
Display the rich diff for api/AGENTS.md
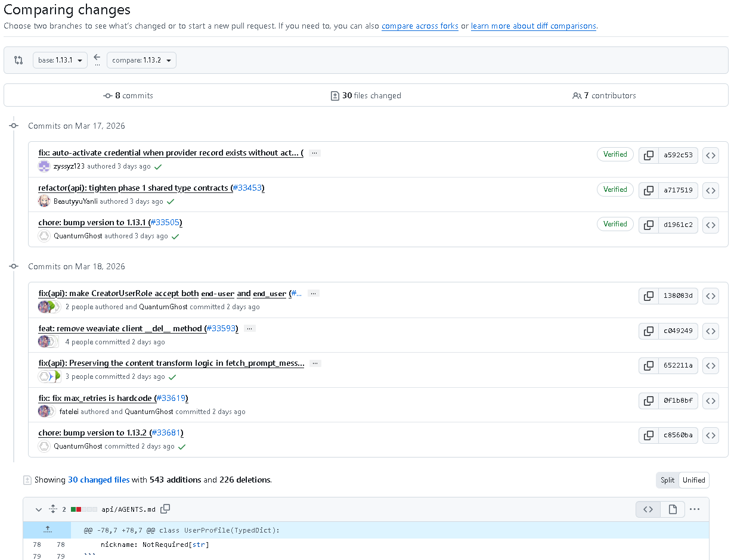coord(673,509)
